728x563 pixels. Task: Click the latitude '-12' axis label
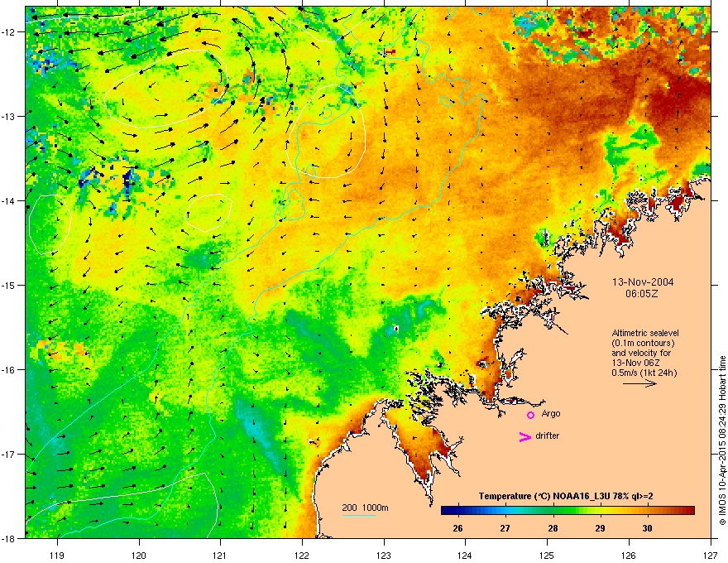(8, 32)
